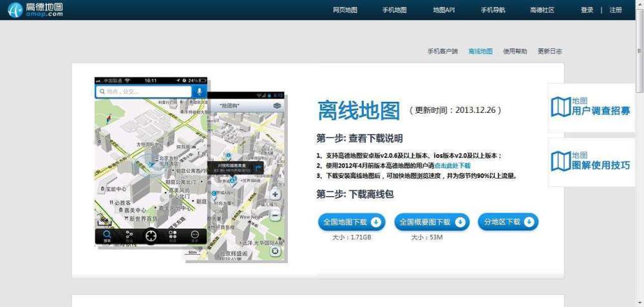Image resolution: width=644 pixels, height=307 pixels.
Task: Click the 全国概要图下载 button
Action: [431, 223]
